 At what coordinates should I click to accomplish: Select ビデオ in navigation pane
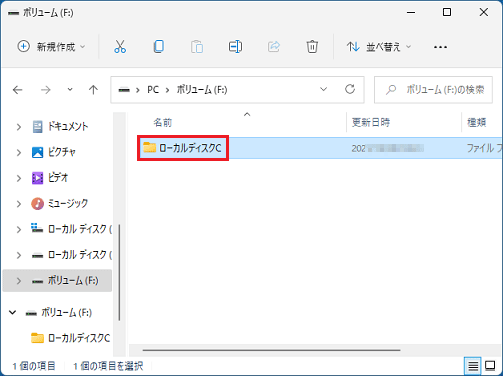tap(58, 178)
